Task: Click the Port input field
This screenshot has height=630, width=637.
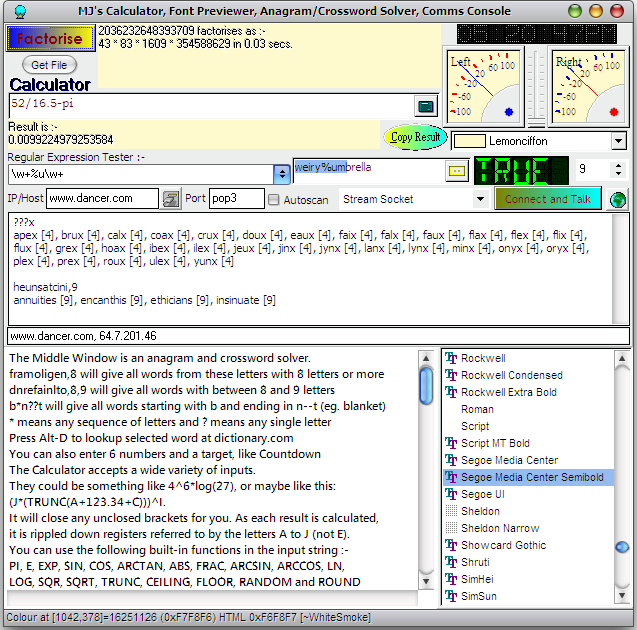Action: click(x=236, y=199)
